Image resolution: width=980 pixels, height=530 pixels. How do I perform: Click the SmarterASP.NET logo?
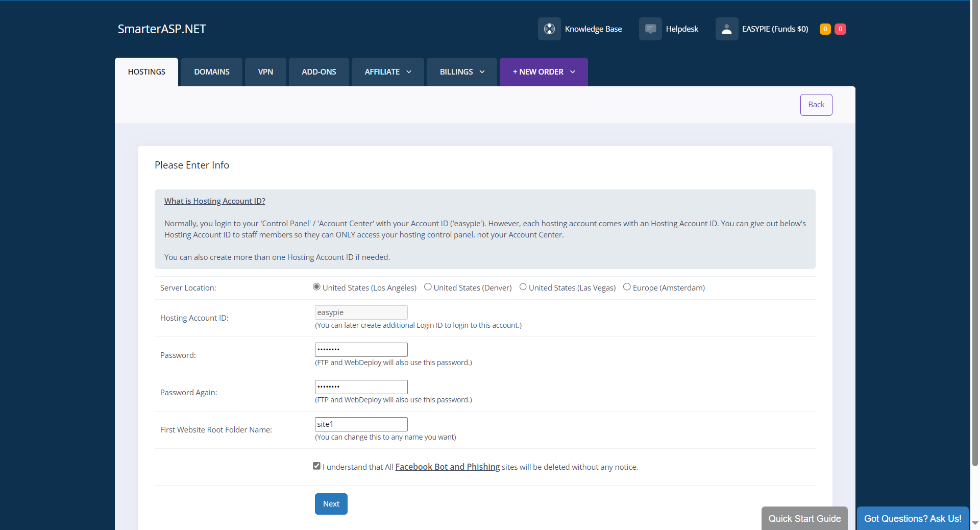161,29
